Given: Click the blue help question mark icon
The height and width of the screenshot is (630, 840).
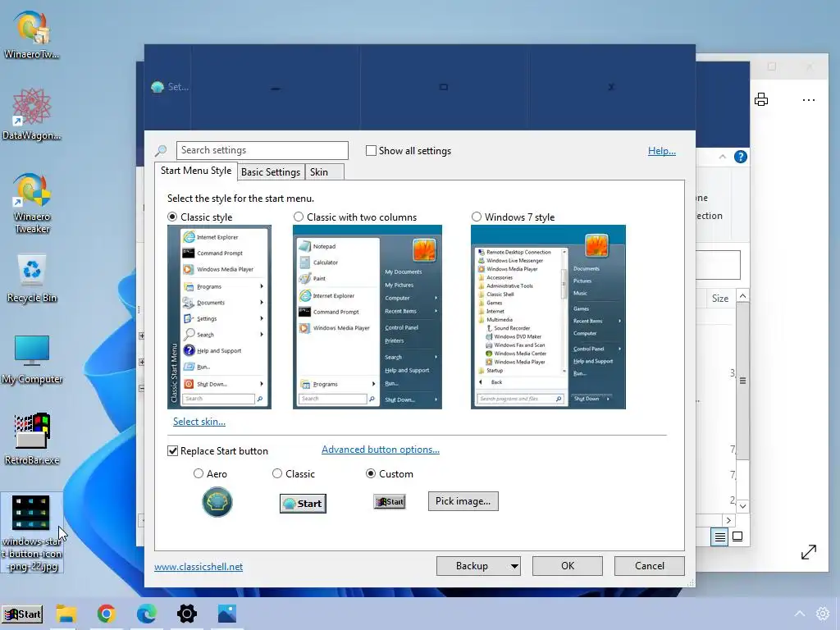Looking at the screenshot, I should [x=741, y=157].
